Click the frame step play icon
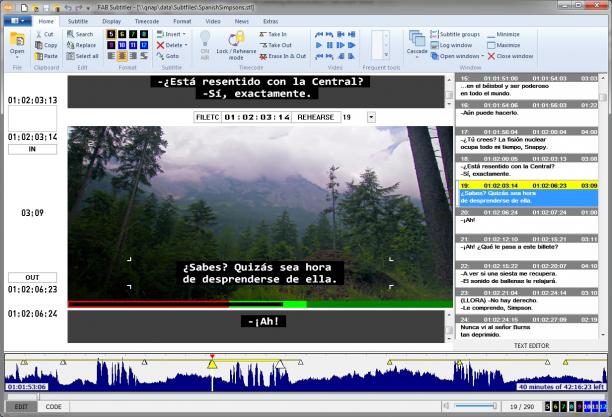The width and height of the screenshot is (612, 417). tap(341, 45)
